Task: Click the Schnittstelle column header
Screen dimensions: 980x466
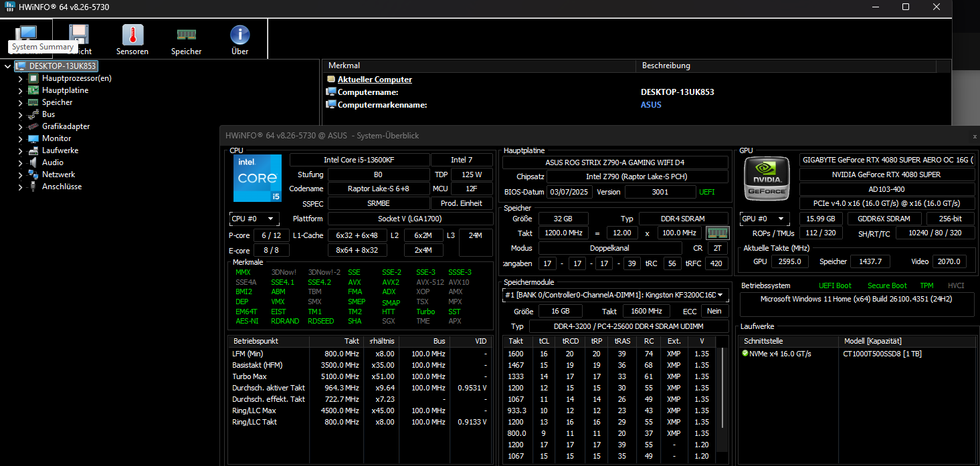Action: pos(789,341)
